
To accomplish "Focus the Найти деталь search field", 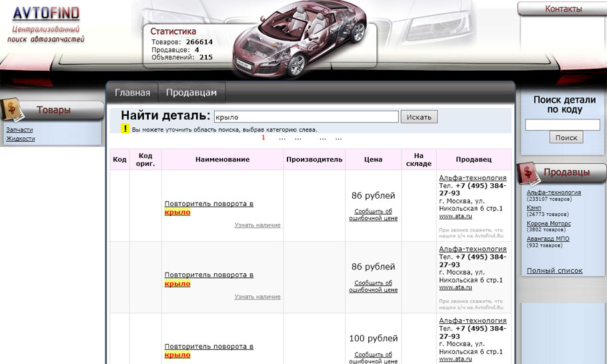I will [x=306, y=117].
